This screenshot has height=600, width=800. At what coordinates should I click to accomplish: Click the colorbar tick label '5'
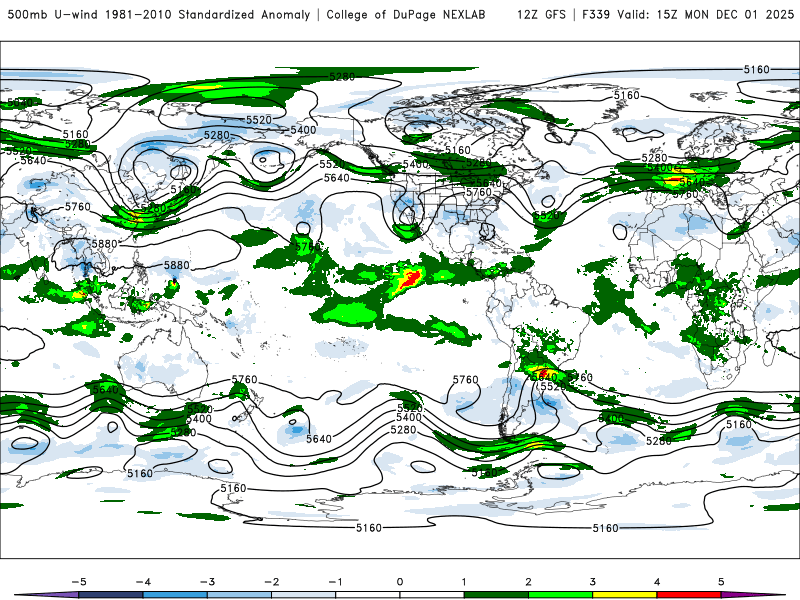721,582
